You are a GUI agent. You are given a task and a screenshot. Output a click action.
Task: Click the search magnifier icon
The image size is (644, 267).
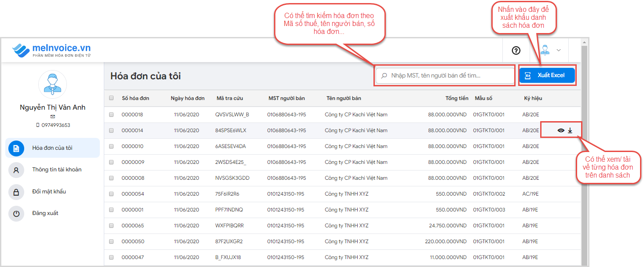[384, 75]
